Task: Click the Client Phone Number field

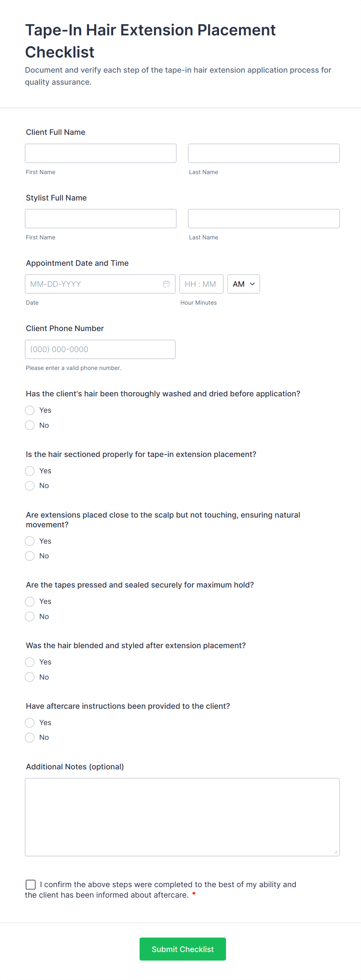Action: click(100, 349)
